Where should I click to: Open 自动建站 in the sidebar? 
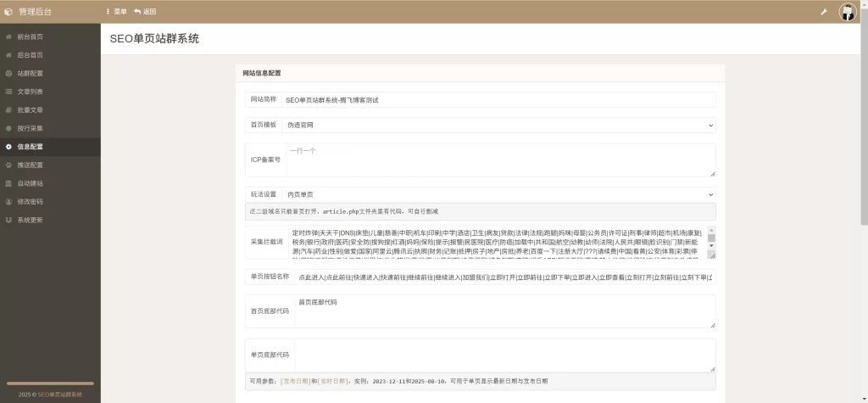(50, 183)
